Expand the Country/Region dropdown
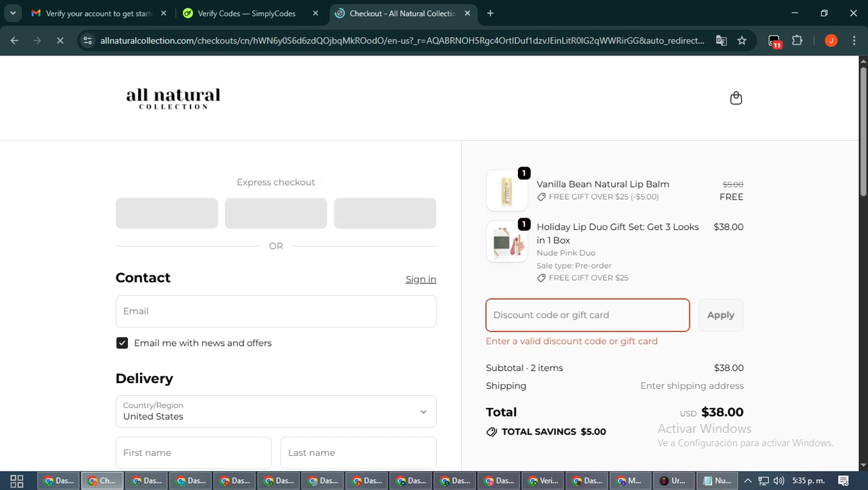The height and width of the screenshot is (490, 868). coord(276,411)
